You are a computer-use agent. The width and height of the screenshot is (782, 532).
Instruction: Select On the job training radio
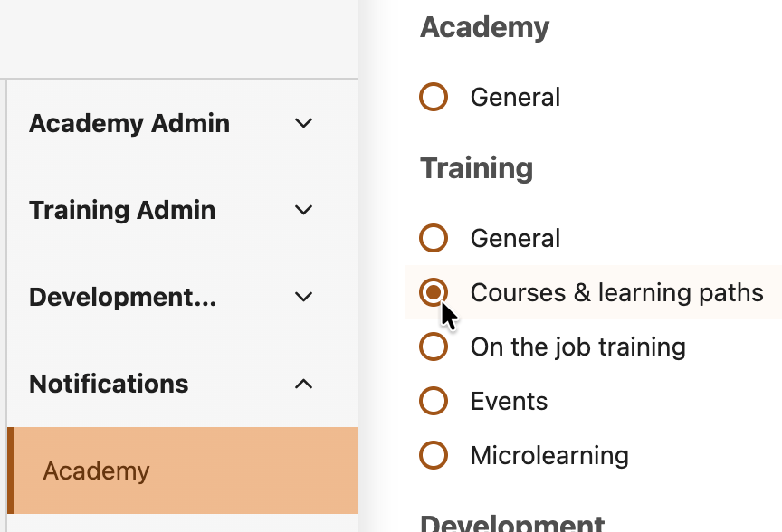(434, 347)
